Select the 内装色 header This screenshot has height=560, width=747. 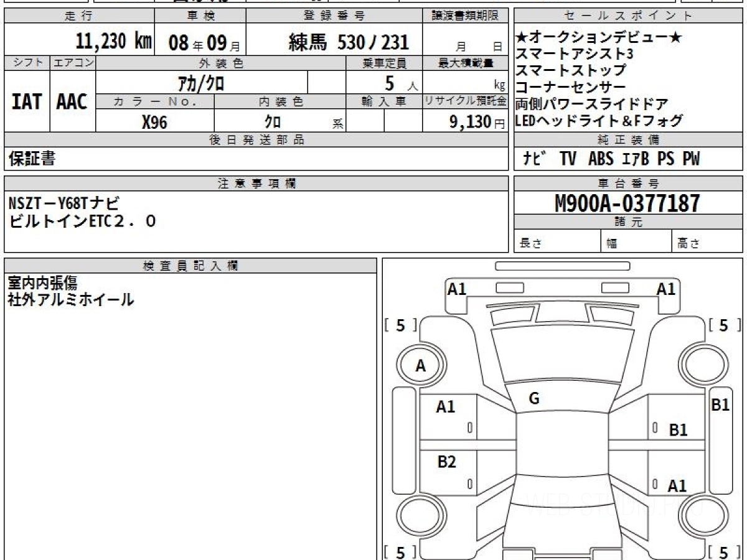280,102
